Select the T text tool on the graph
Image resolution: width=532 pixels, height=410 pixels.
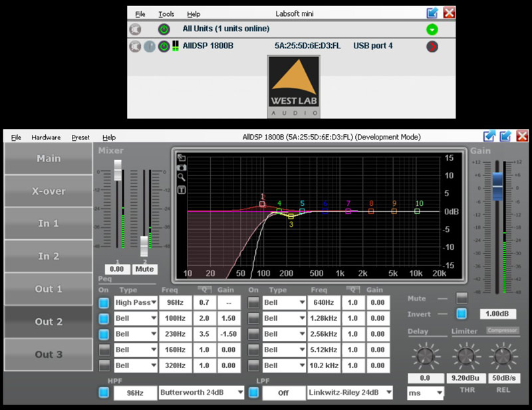click(x=182, y=189)
